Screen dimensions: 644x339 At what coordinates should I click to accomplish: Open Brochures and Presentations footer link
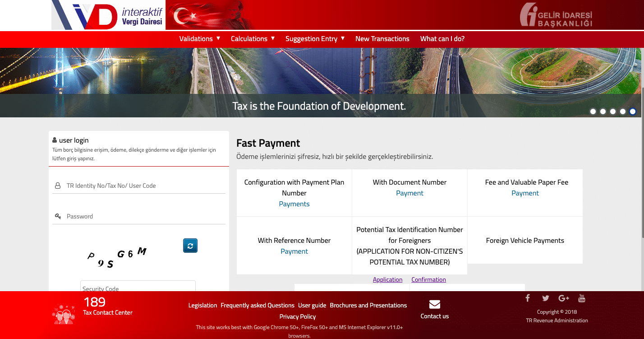point(368,306)
